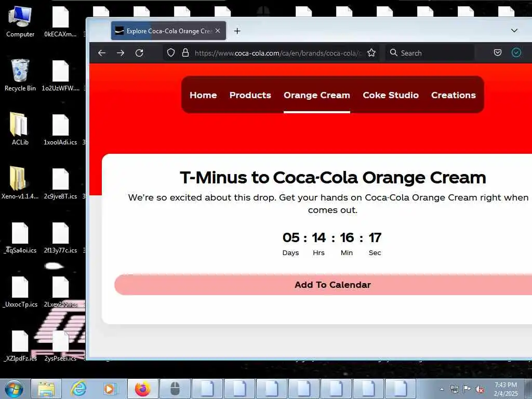This screenshot has height=399, width=532.
Task: Select the Computer desktop icon
Action: coord(20,21)
